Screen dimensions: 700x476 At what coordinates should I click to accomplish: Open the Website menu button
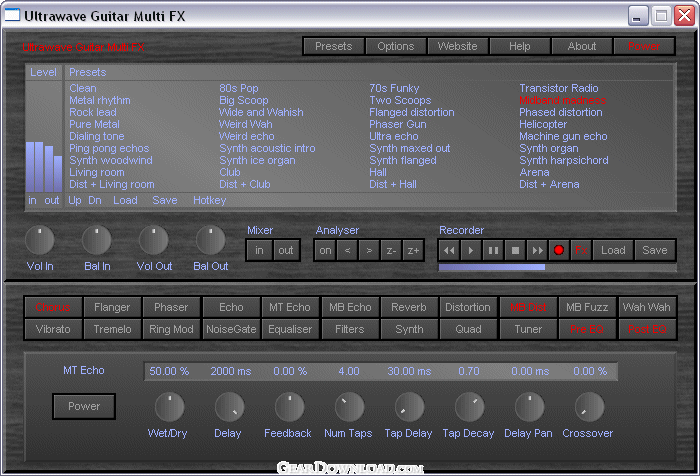458,46
